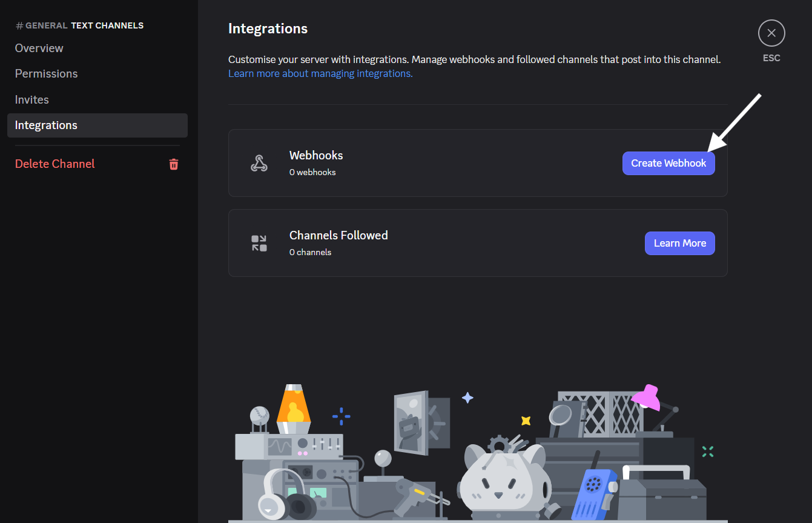Click the Webhooks integration icon
This screenshot has width=812, height=523.
(x=259, y=162)
